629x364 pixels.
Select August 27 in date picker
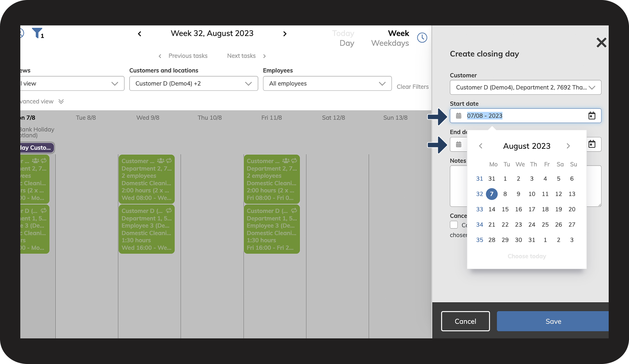[572, 225]
